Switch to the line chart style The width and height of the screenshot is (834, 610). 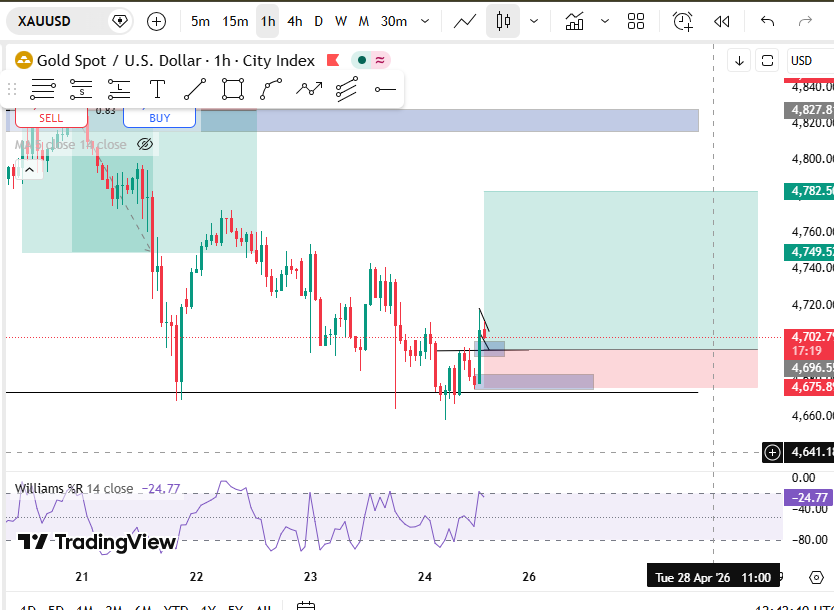(464, 21)
